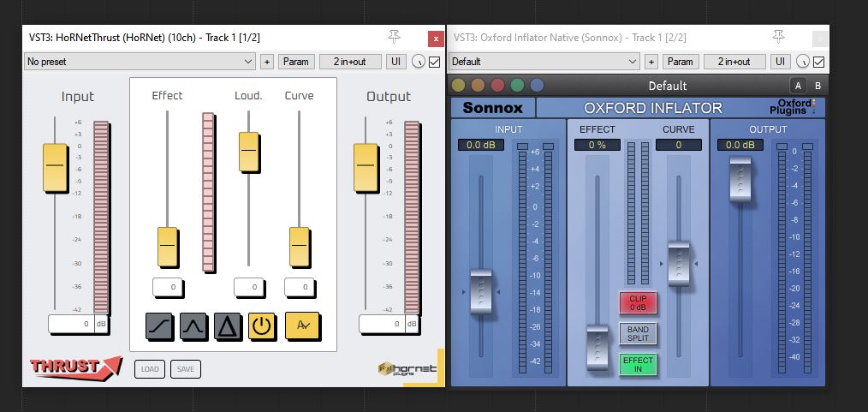
Task: Click the LOAD button in Thrust
Action: point(150,369)
